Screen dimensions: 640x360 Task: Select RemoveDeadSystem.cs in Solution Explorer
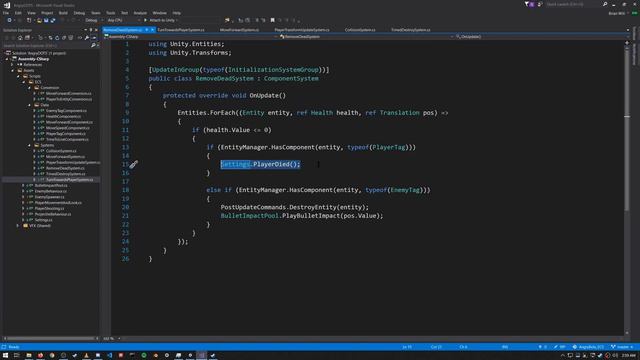pyautogui.click(x=65, y=168)
